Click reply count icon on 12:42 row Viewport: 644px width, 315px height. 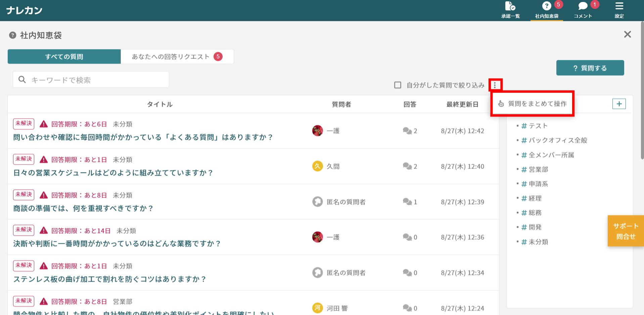[x=407, y=131]
